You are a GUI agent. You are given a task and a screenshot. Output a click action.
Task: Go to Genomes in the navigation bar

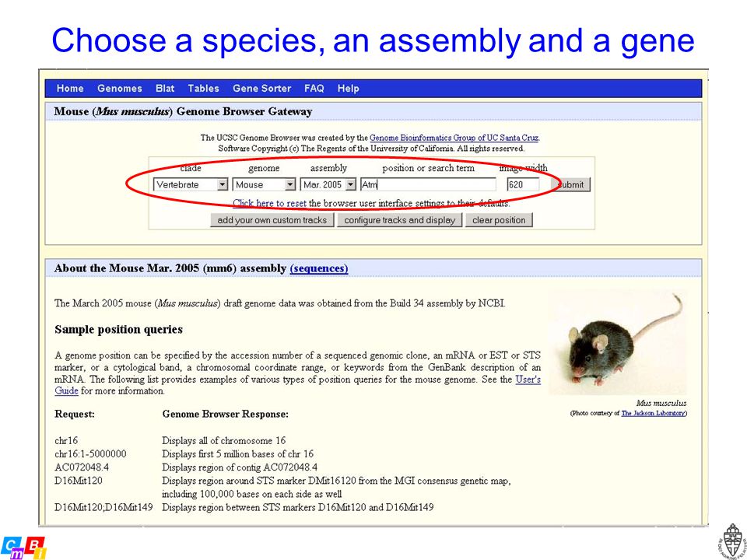point(120,89)
